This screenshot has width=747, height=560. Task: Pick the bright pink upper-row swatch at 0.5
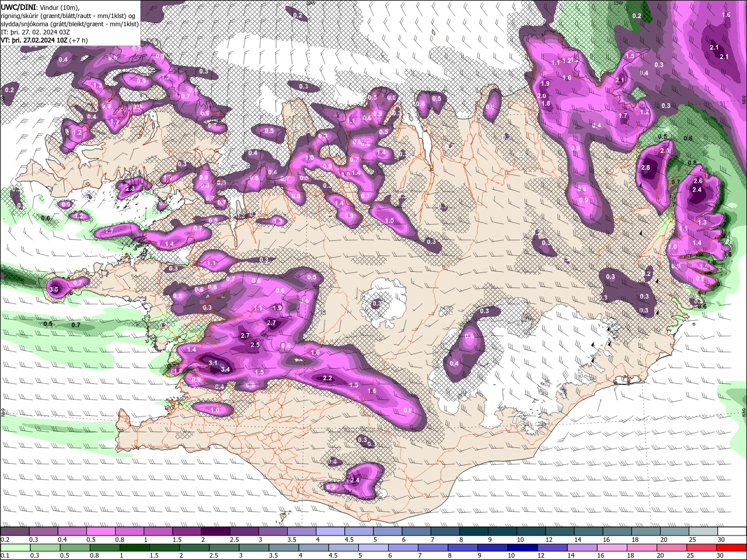(100, 531)
